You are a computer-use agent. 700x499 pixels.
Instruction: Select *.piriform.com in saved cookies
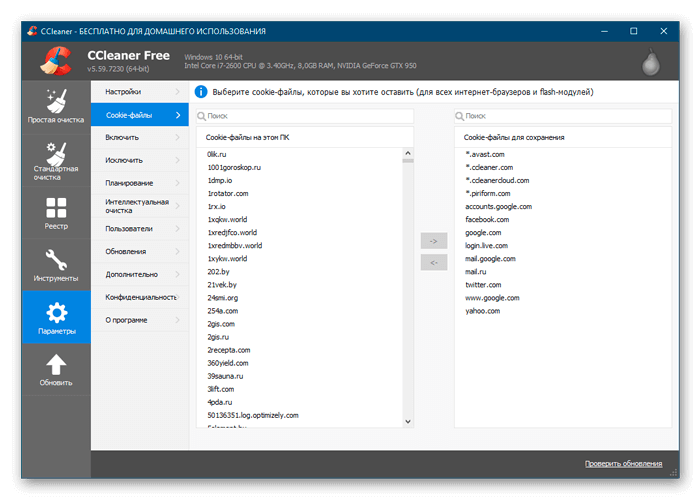488,193
